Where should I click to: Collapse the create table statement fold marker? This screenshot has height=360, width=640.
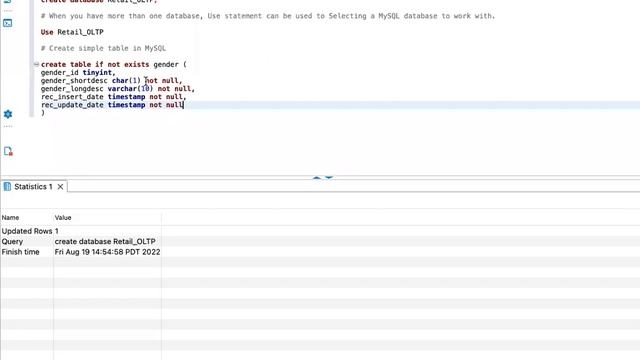coord(36,64)
